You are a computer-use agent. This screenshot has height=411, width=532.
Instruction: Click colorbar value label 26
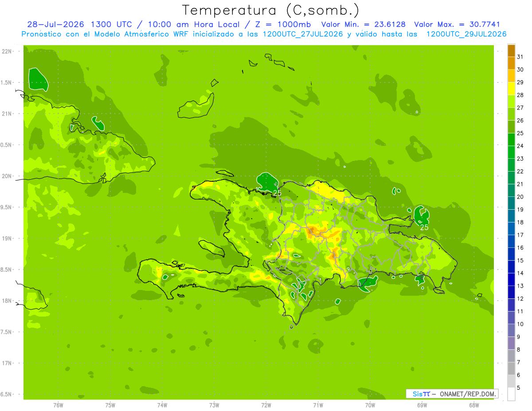coord(520,121)
